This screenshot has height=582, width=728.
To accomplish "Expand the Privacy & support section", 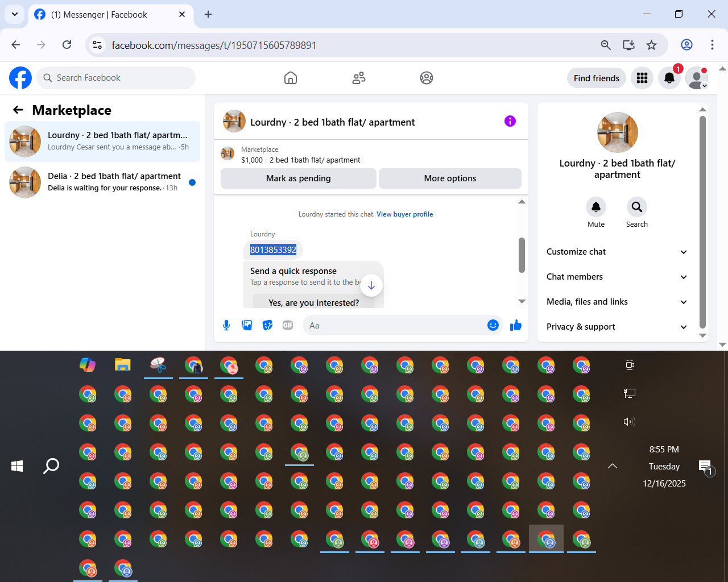I will [x=617, y=327].
